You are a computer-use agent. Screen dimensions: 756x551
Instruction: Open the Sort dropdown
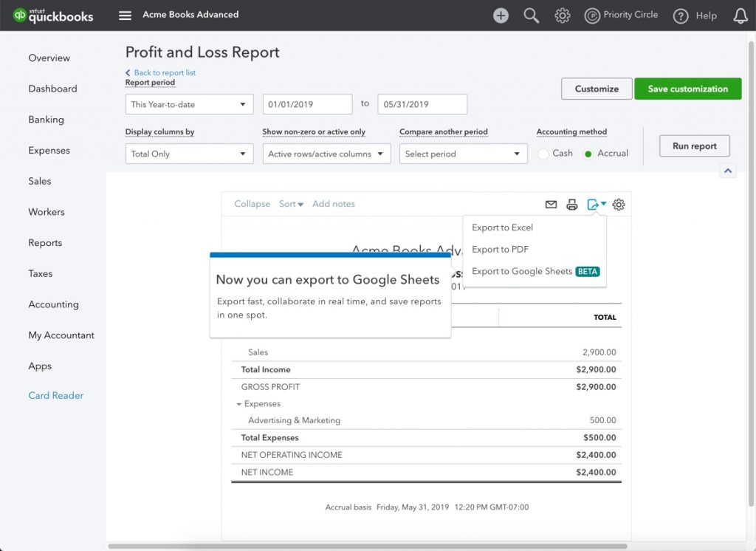pyautogui.click(x=291, y=204)
